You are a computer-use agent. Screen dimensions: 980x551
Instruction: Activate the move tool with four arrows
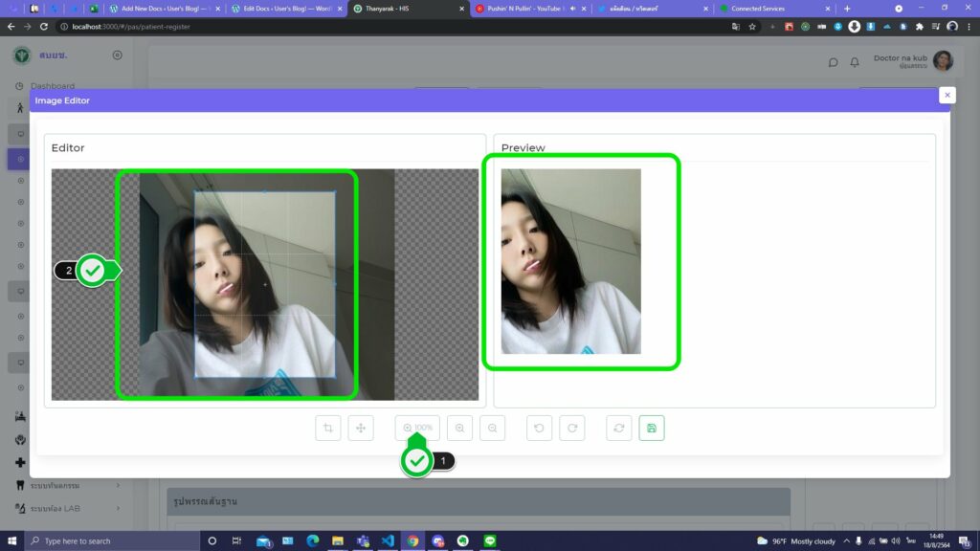[361, 429]
